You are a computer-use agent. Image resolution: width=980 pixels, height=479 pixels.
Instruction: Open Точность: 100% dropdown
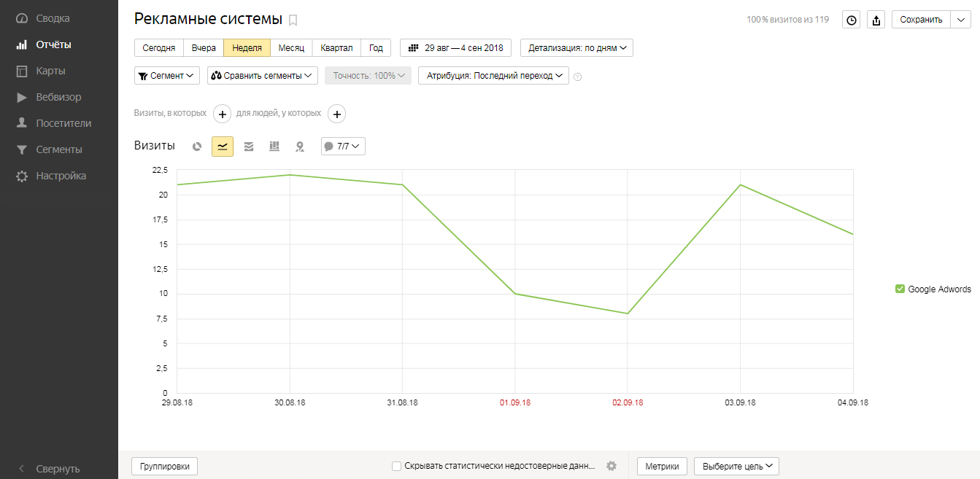[x=369, y=76]
